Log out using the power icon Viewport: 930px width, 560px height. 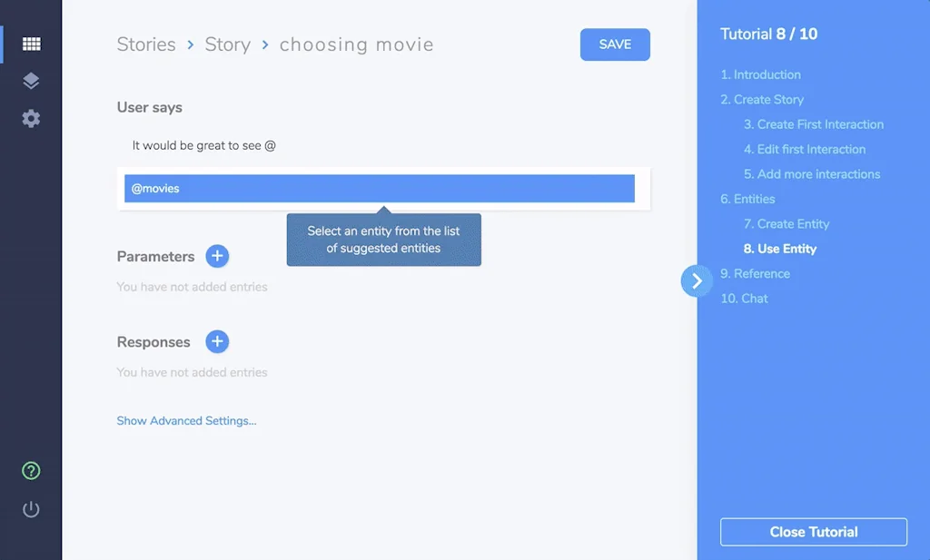click(31, 509)
